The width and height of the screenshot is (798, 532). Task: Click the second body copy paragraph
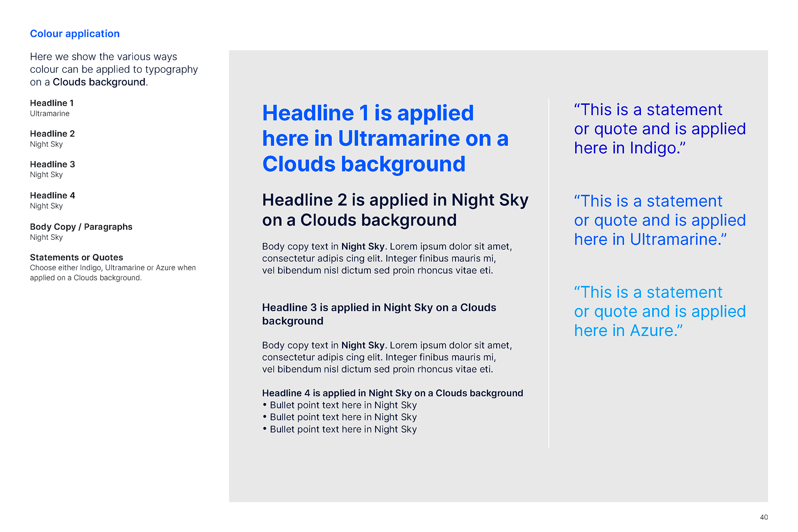(387, 357)
